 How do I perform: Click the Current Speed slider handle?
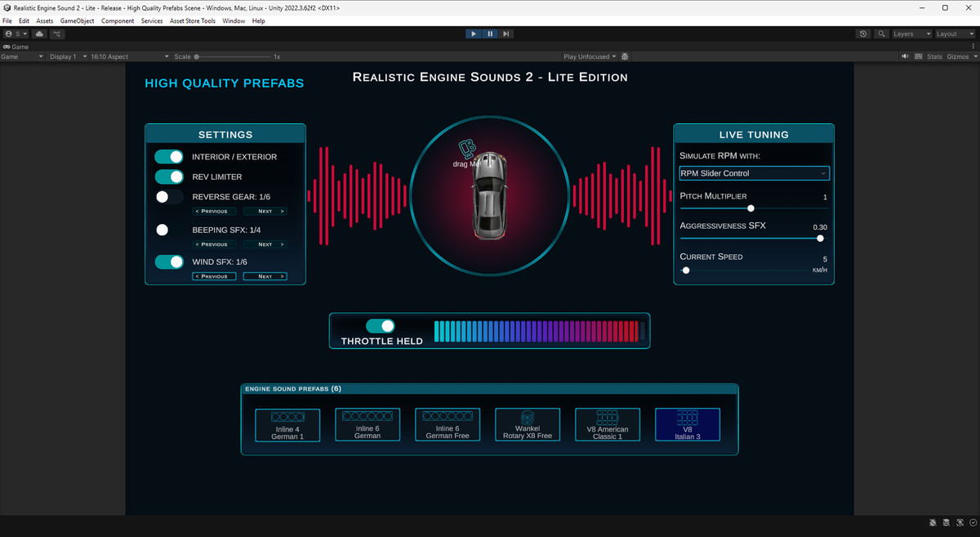(686, 270)
